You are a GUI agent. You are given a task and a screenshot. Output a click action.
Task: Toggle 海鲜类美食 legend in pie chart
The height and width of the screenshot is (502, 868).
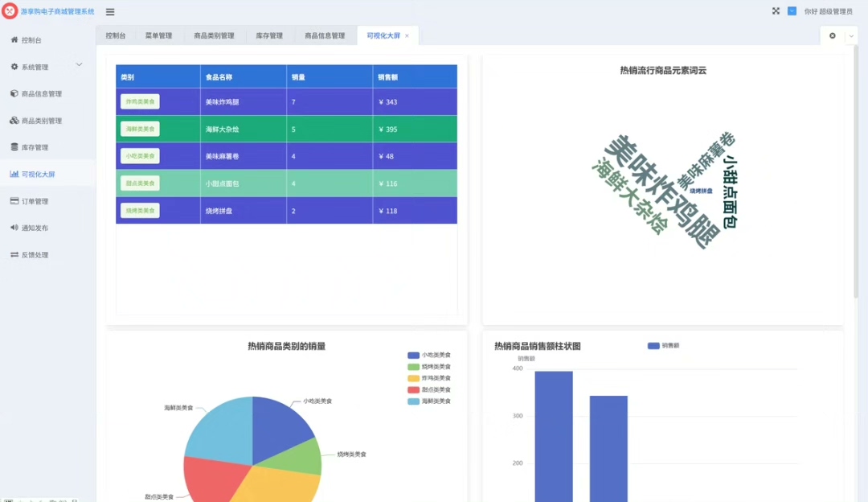(429, 401)
